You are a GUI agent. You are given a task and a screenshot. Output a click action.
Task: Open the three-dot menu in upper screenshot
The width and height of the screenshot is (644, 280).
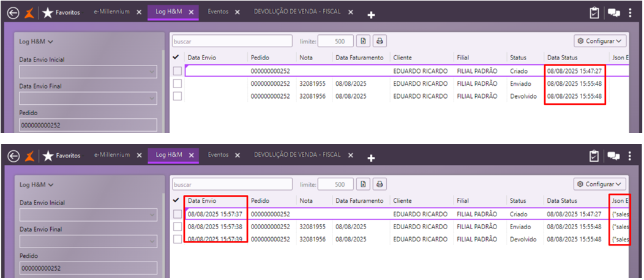[630, 13]
